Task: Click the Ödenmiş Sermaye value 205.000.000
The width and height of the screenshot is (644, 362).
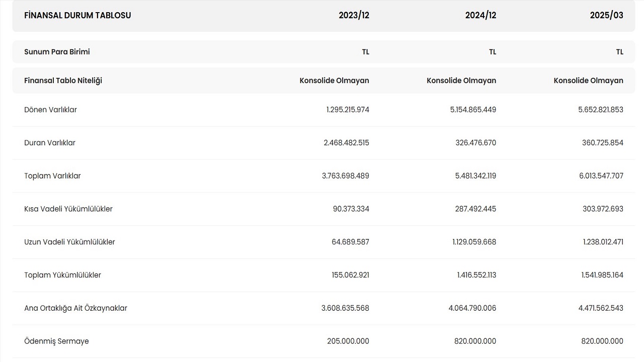Action: pos(348,341)
